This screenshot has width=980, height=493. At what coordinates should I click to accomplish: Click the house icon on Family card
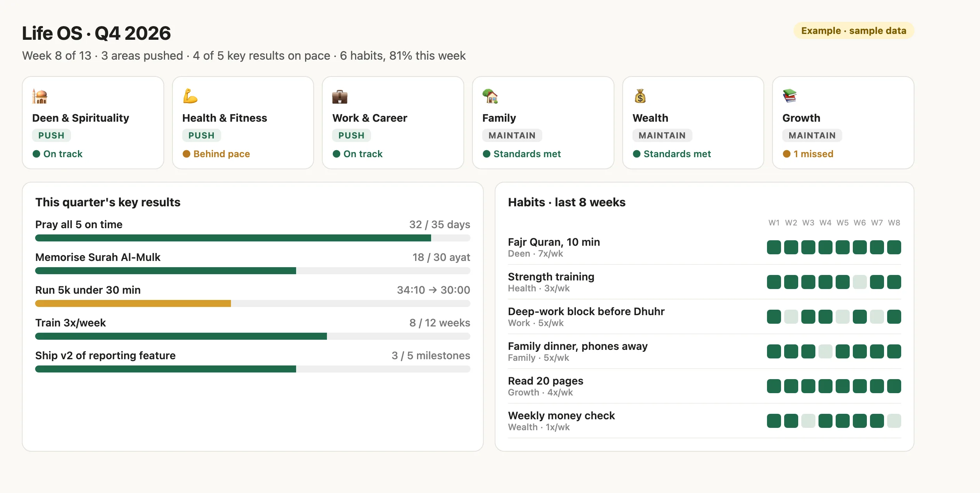[x=490, y=96]
